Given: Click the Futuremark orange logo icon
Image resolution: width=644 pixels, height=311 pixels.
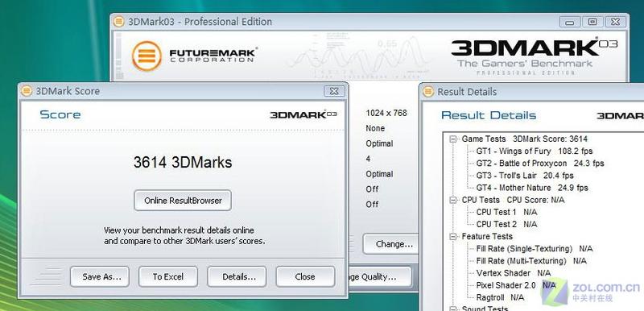Looking at the screenshot, I should (x=147, y=56).
